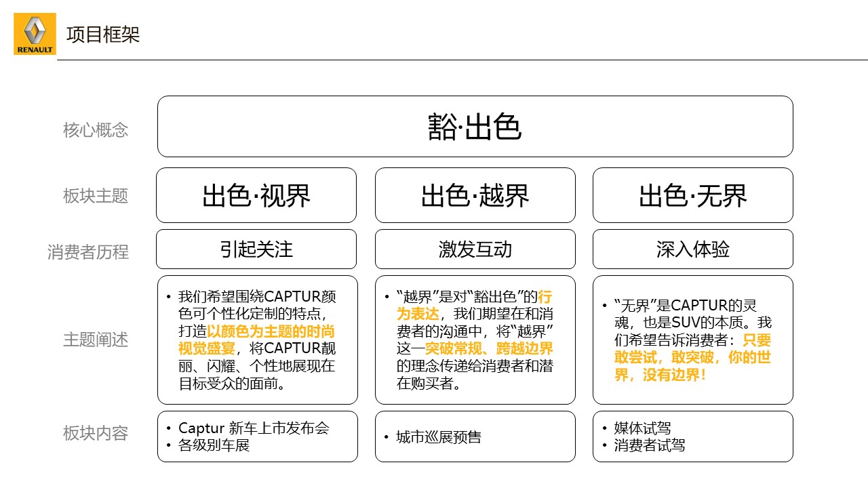The image size is (868, 488).
Task: Select the 城市巡展预售 bullet
Action: 439,437
